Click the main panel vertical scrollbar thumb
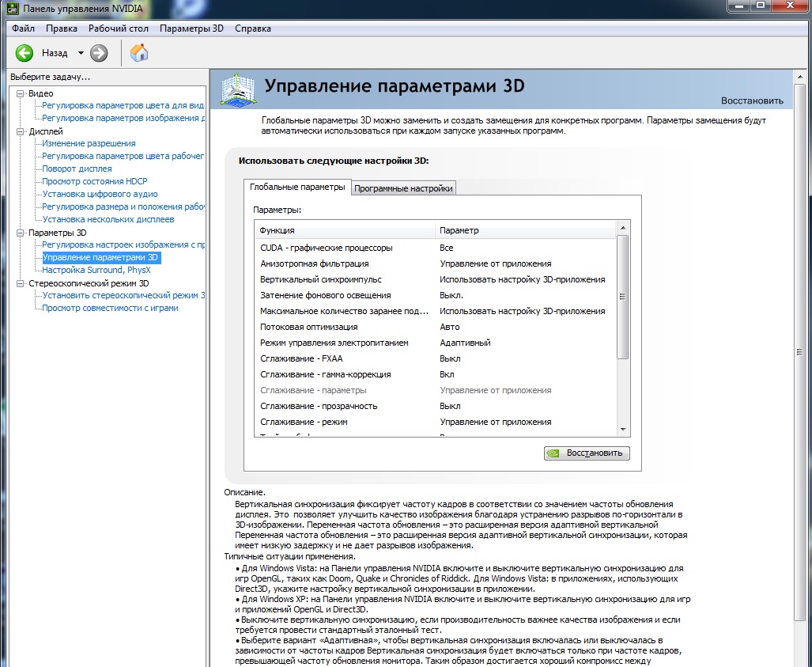The width and height of the screenshot is (812, 667). [x=799, y=352]
